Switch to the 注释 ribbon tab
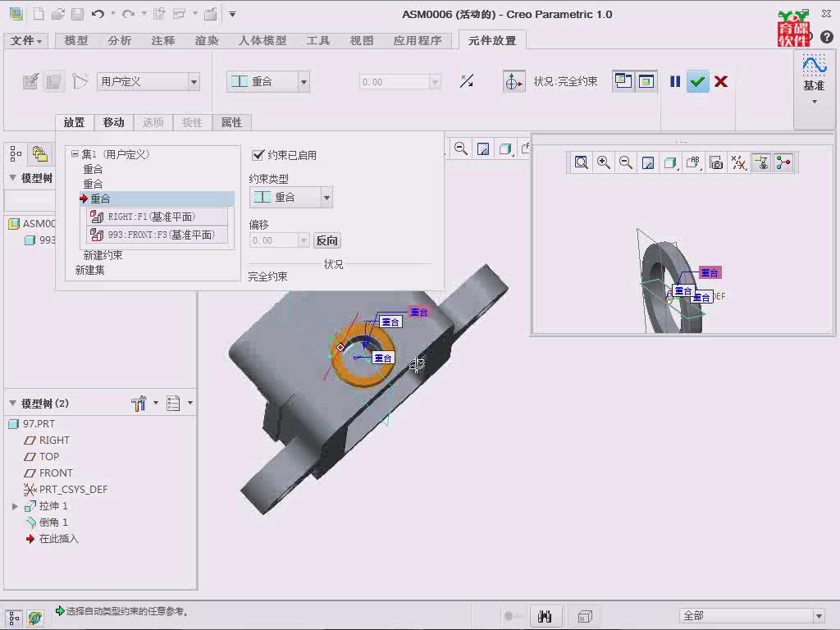 tap(163, 41)
